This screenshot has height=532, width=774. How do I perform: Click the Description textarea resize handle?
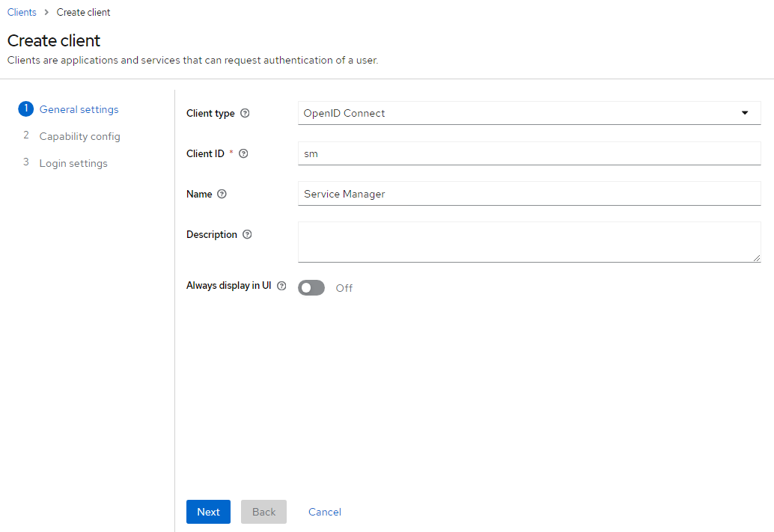pos(757,258)
